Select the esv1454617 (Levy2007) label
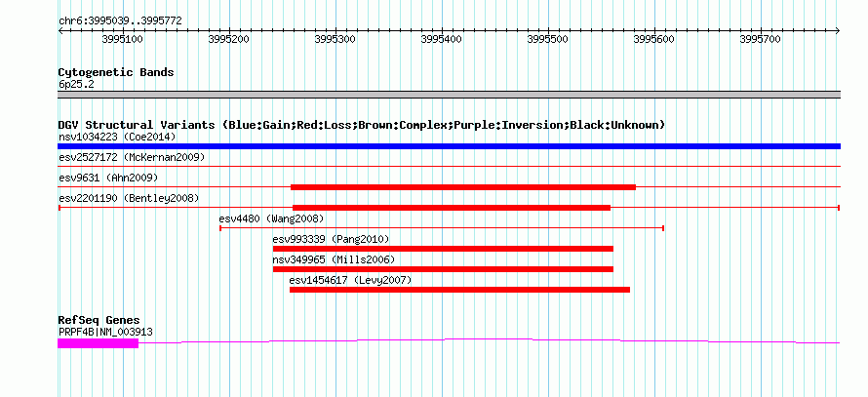 [x=350, y=280]
